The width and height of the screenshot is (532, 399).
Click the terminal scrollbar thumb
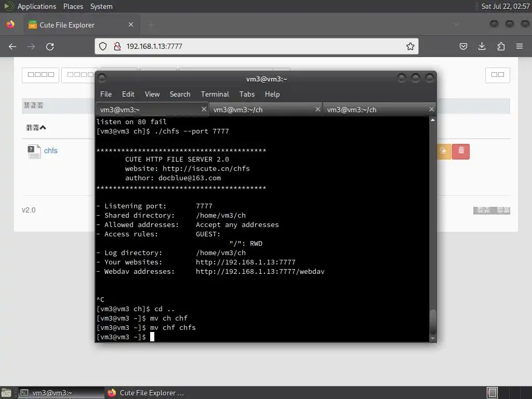pyautogui.click(x=433, y=322)
